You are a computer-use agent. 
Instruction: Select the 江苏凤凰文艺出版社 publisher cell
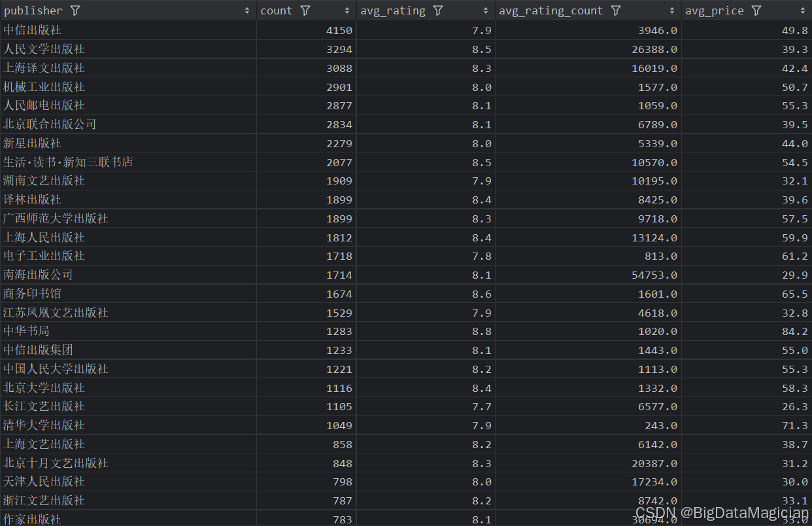point(128,313)
